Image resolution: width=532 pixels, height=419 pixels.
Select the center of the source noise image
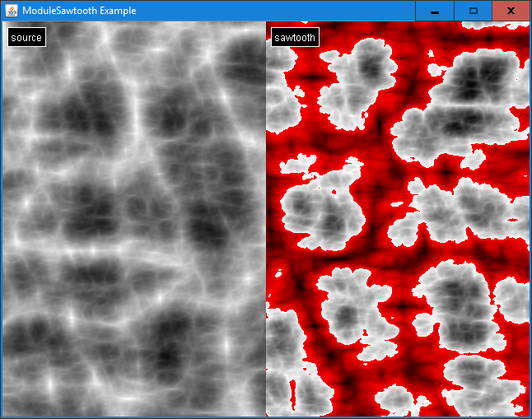(134, 218)
